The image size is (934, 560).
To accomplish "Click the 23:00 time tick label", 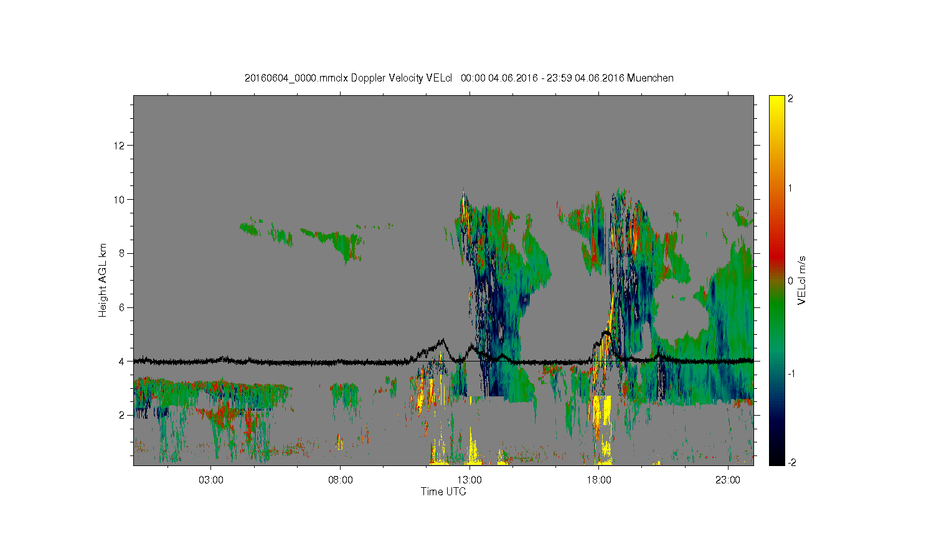I will (x=728, y=480).
